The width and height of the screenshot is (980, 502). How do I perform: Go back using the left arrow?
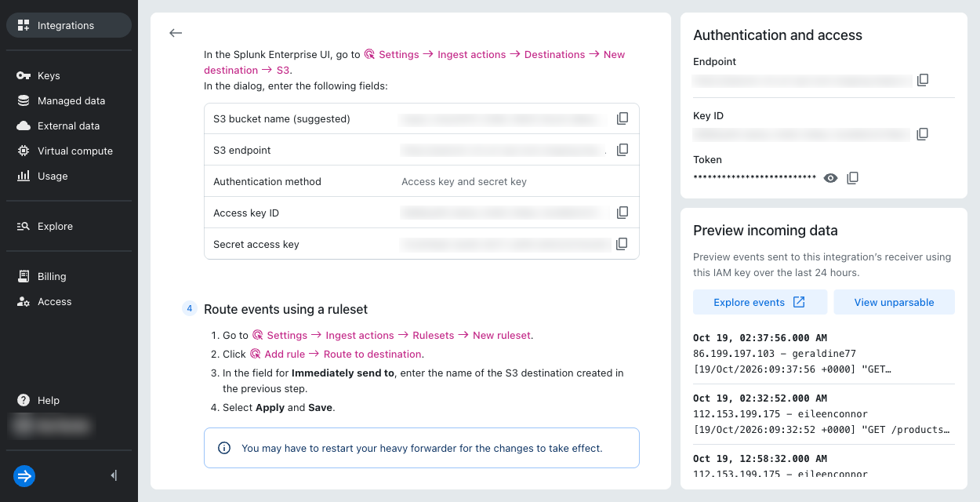pyautogui.click(x=176, y=33)
